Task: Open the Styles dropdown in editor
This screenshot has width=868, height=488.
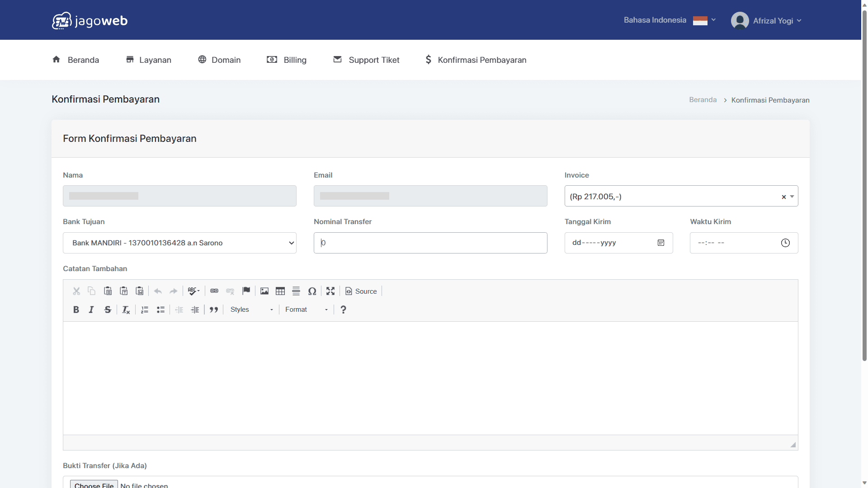Action: click(x=251, y=310)
